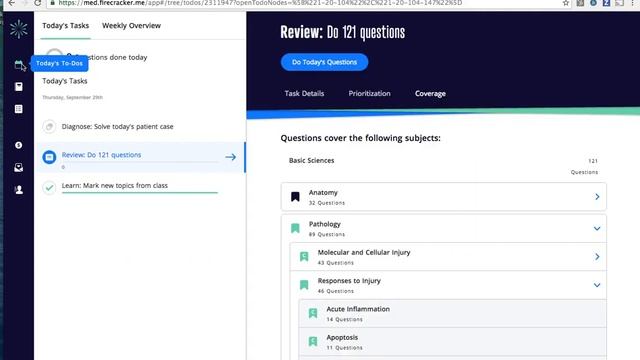Screen dimensions: 640x360
Task: Click the '121 Questions' count label
Action: coord(584,167)
